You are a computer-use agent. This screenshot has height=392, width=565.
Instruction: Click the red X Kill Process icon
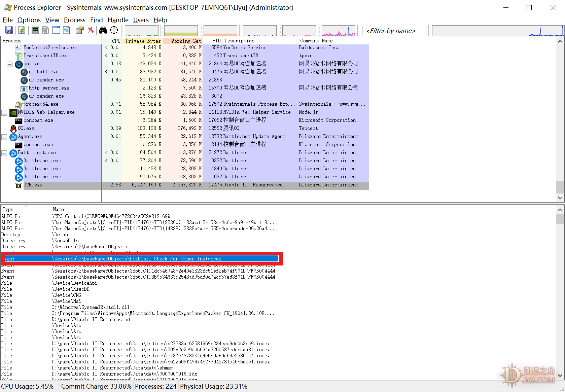(91, 30)
